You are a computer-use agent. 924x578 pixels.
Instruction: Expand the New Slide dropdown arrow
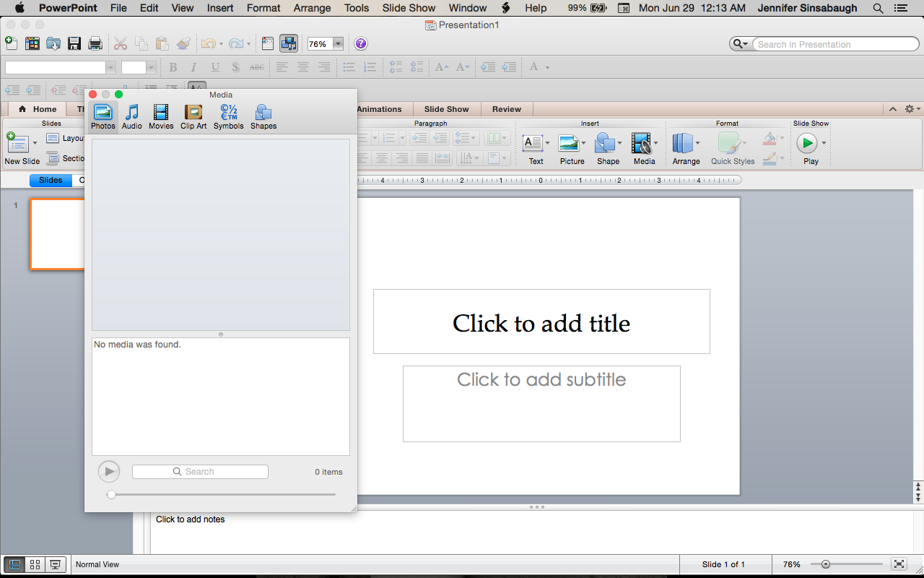pos(34,143)
